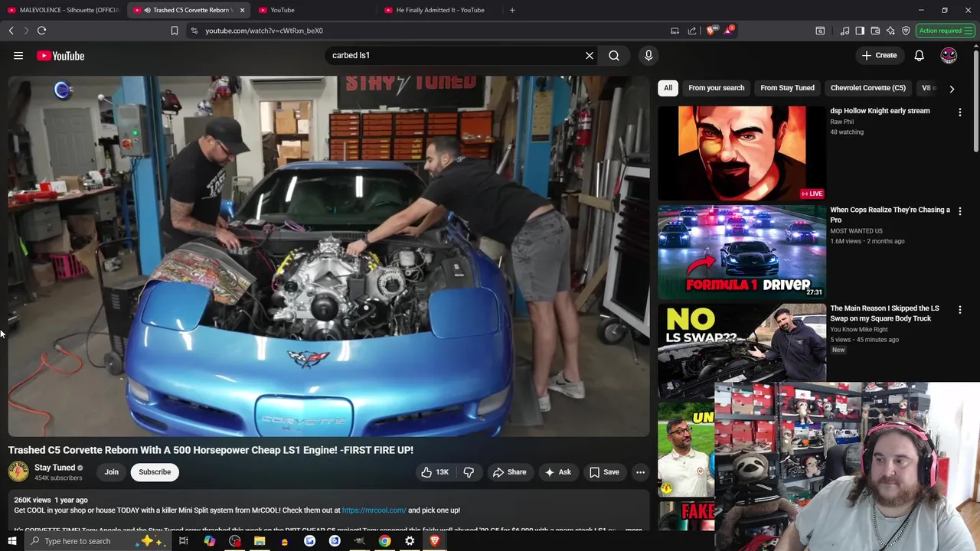The width and height of the screenshot is (980, 551).
Task: Open Windows Settings gear on taskbar
Action: point(410,541)
